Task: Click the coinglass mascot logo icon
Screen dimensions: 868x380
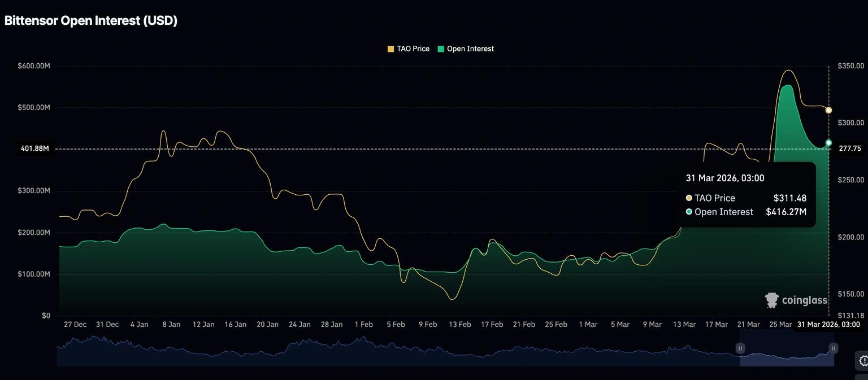Action: [772, 300]
